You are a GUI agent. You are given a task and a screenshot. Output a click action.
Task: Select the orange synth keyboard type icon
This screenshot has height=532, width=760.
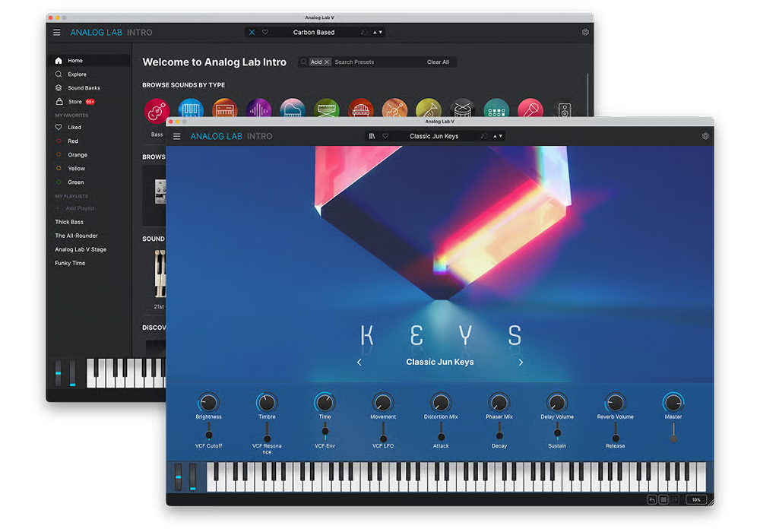[224, 109]
